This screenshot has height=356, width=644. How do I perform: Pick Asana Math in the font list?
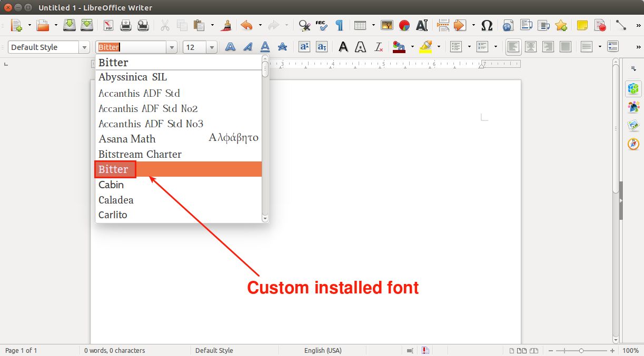coord(179,139)
